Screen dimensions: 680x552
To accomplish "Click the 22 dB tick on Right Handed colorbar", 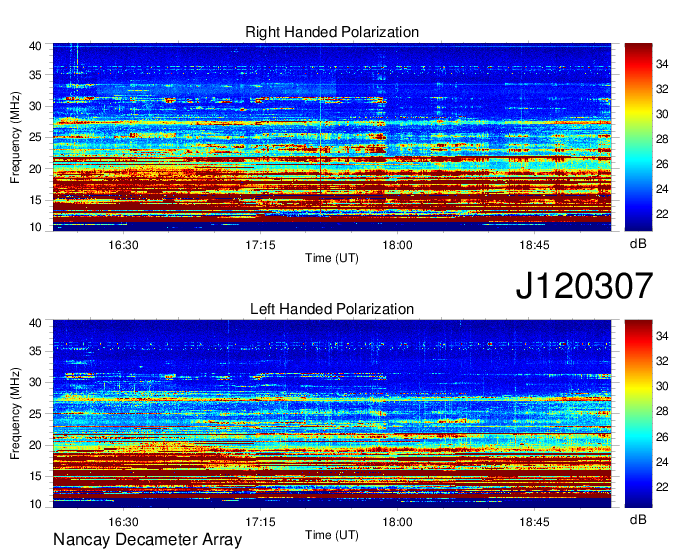I will click(x=662, y=214).
